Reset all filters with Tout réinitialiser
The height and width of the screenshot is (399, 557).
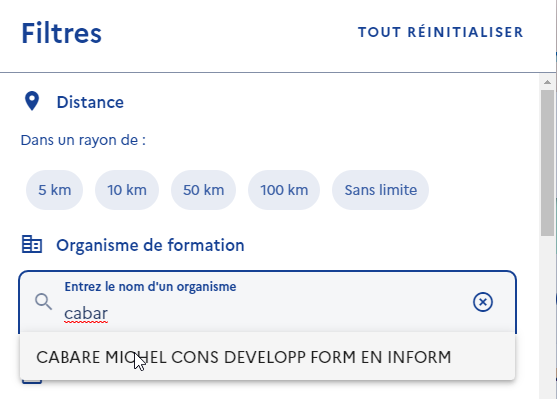coord(440,32)
